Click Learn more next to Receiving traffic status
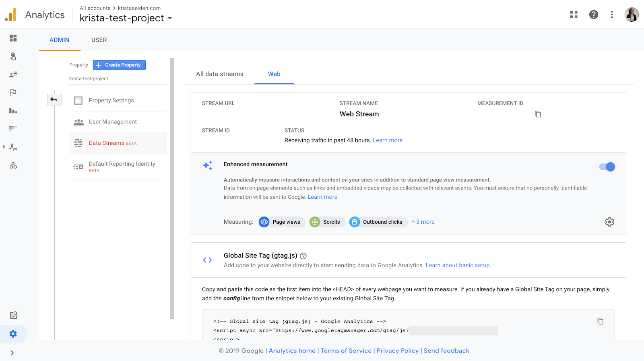Screen dimensions: 644x361 pos(388,140)
